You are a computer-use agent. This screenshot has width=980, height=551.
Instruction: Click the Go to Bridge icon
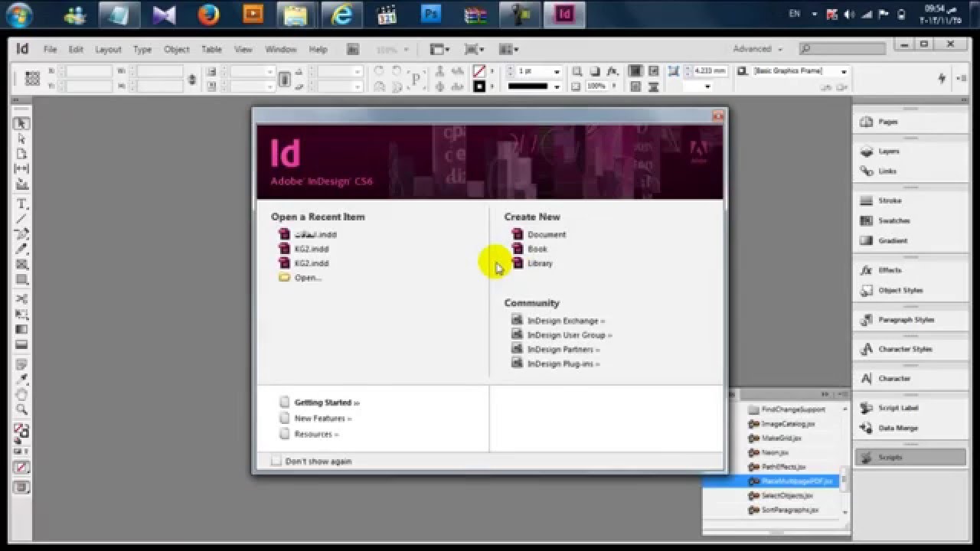coord(353,49)
